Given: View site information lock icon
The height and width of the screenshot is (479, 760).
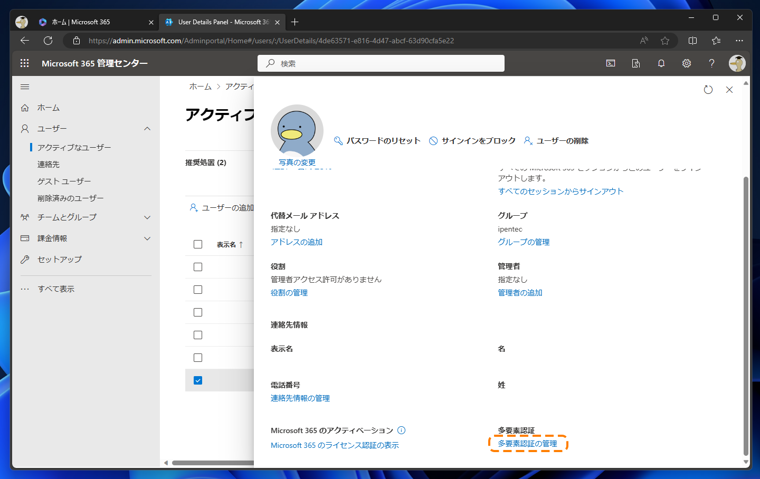Looking at the screenshot, I should coord(76,41).
